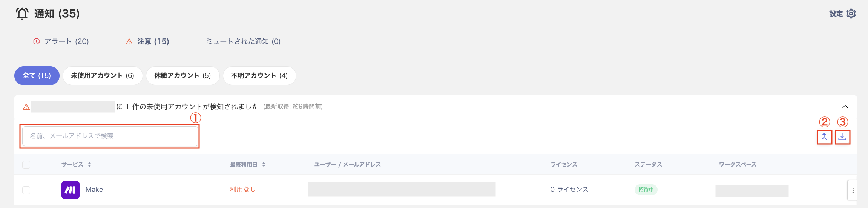The height and width of the screenshot is (208, 868).
Task: Select the 全て (15) filter
Action: 37,76
